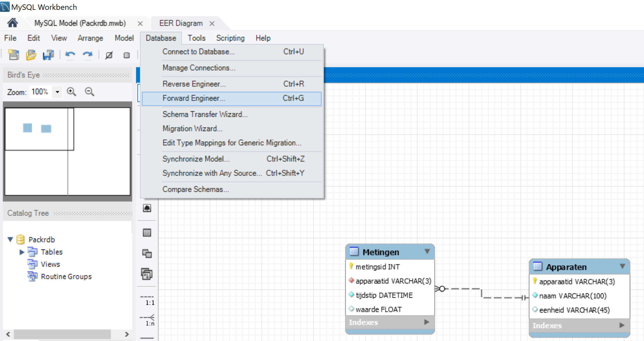Select the new view tool icon
The width and height of the screenshot is (644, 341).
tap(147, 253)
